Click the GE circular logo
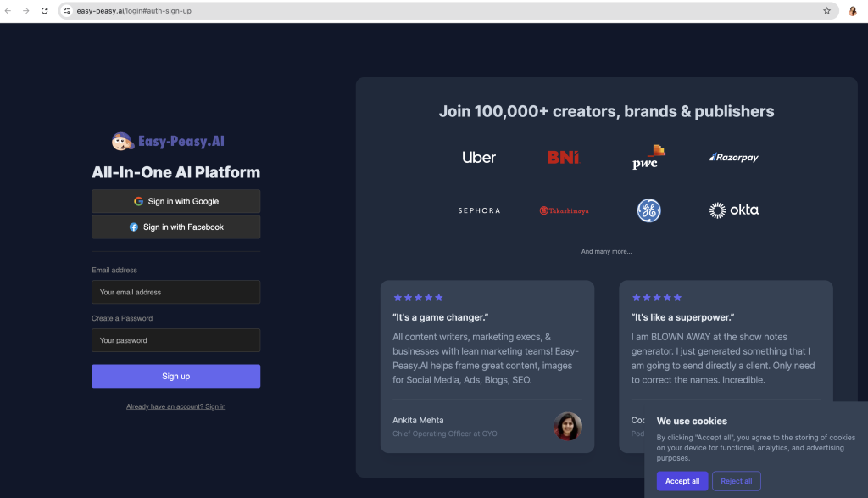The width and height of the screenshot is (868, 498). (x=648, y=210)
